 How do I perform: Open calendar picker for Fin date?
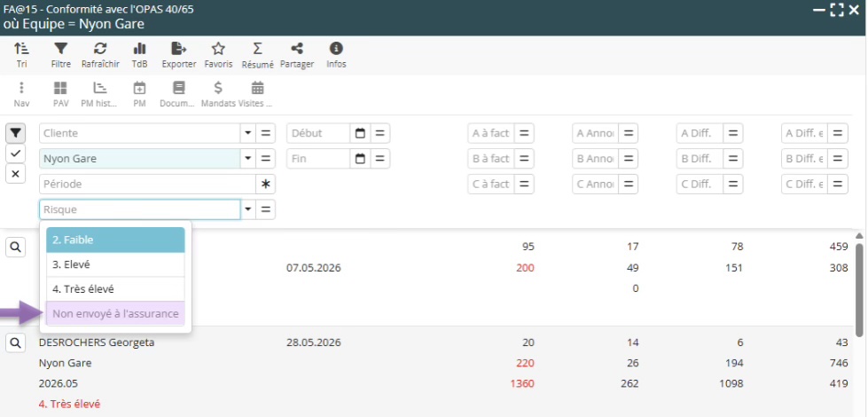click(x=360, y=159)
